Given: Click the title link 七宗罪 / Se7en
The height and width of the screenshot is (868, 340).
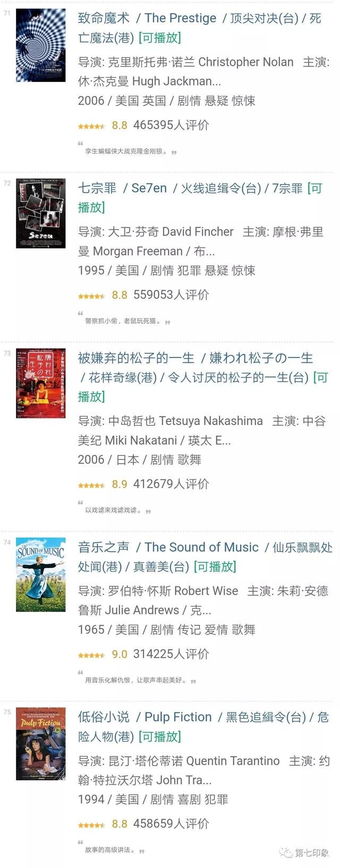Looking at the screenshot, I should click(123, 188).
